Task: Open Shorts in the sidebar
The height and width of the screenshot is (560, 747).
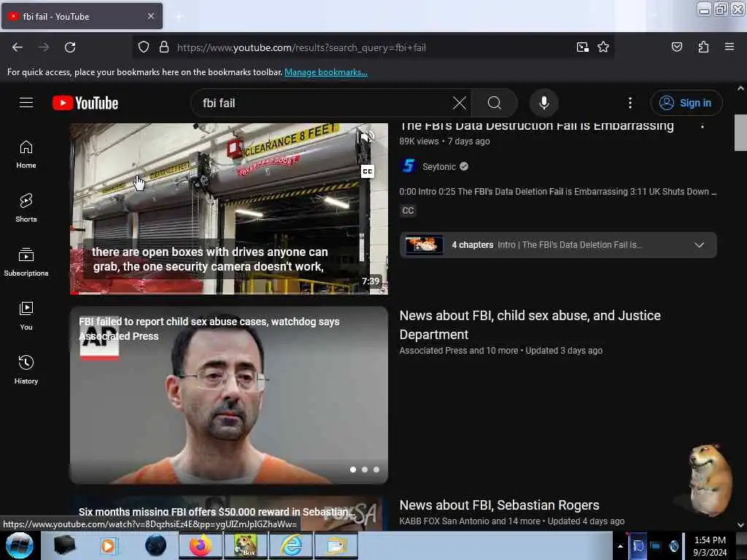Action: click(26, 209)
